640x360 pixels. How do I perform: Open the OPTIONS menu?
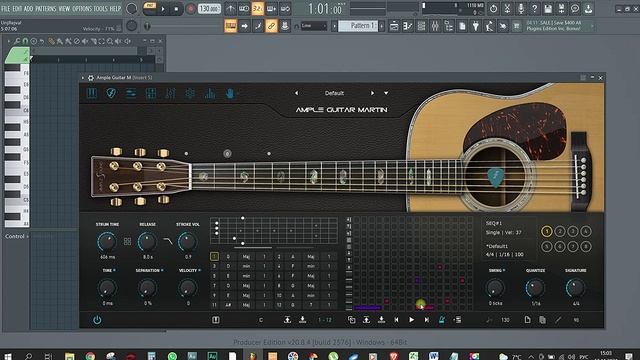tap(82, 8)
